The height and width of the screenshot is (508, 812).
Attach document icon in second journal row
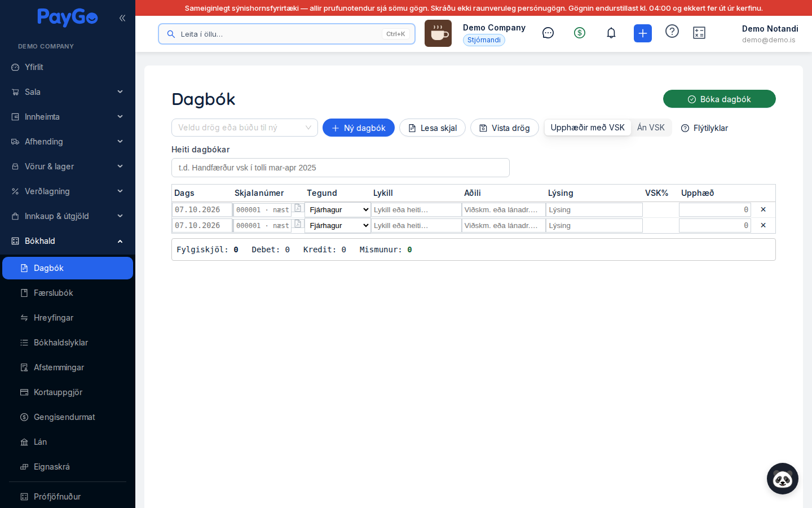point(298,224)
